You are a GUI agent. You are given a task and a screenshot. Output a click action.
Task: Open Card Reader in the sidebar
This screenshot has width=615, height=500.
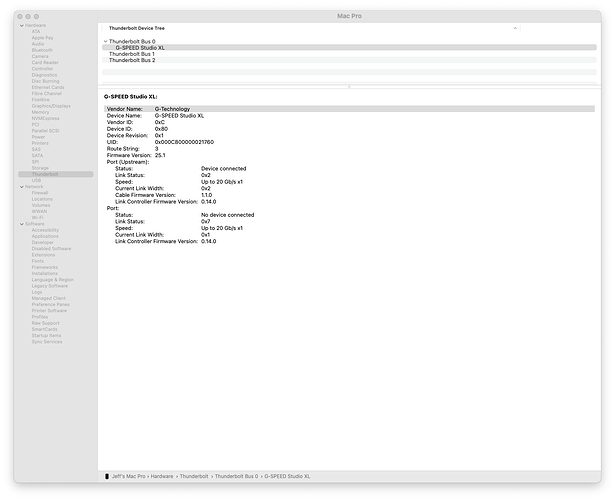45,63
